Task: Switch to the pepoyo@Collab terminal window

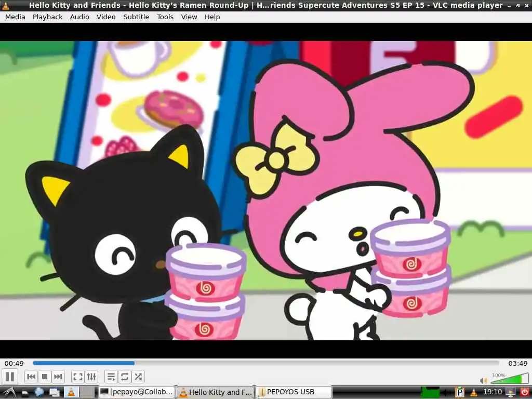Action: click(x=137, y=392)
